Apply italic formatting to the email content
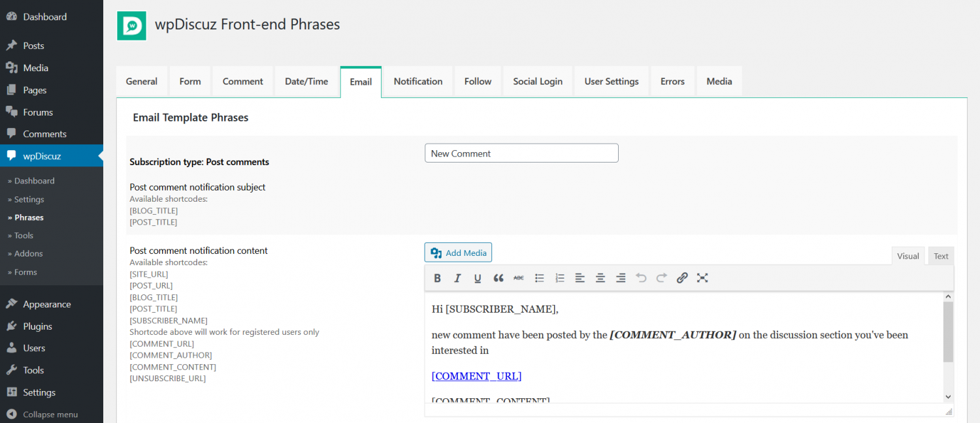 pyautogui.click(x=457, y=277)
